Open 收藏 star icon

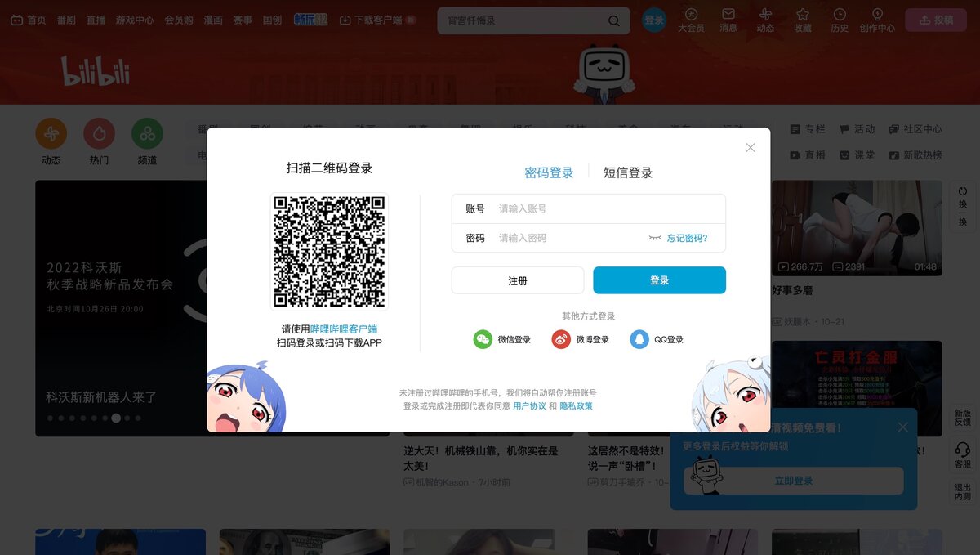point(803,14)
